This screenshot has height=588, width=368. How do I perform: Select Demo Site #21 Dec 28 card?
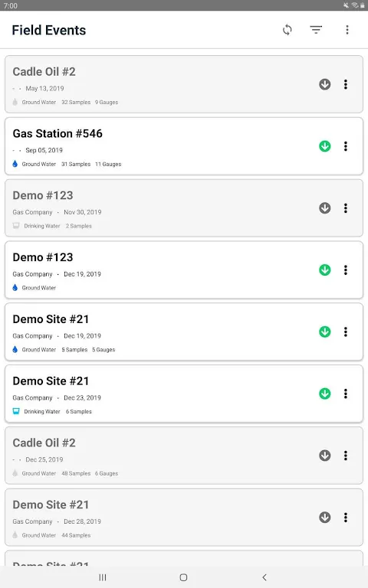point(184,518)
